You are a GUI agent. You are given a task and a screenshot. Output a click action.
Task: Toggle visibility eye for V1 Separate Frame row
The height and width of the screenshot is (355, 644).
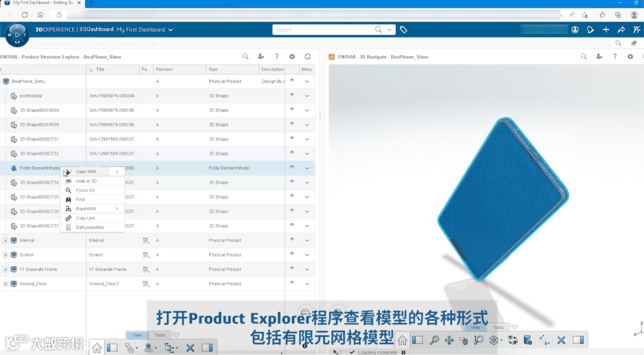pyautogui.click(x=292, y=268)
